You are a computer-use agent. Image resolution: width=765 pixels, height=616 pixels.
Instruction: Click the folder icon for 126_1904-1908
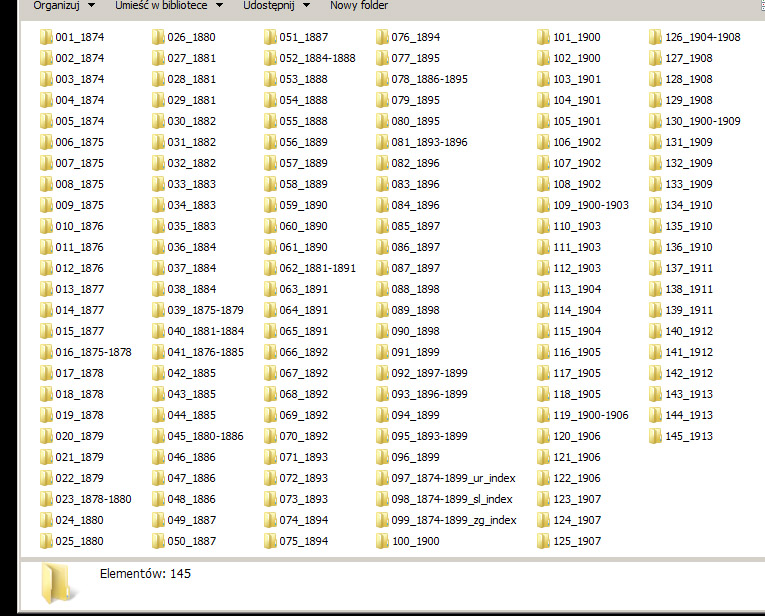tap(655, 37)
